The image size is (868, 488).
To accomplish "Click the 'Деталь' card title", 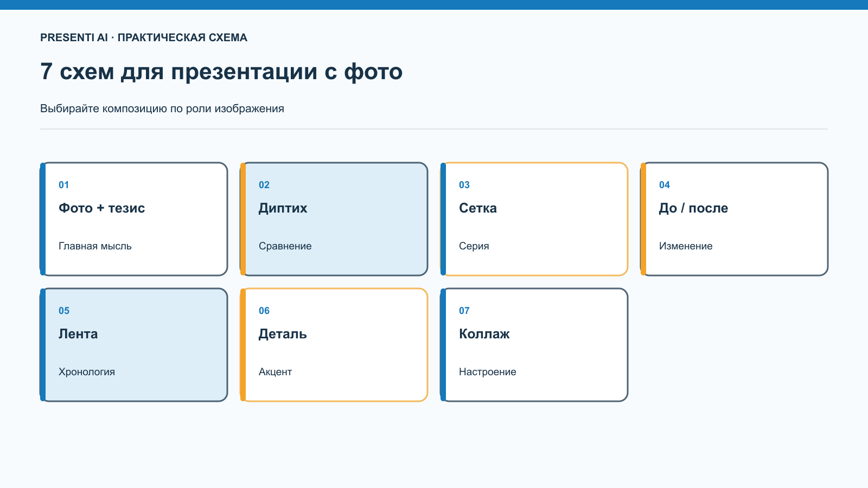I will point(283,334).
